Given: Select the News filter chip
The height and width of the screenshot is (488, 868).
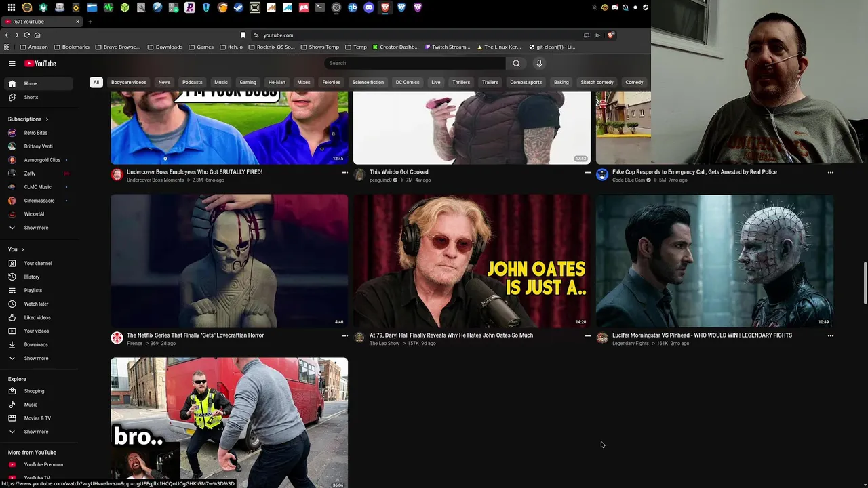Looking at the screenshot, I should click(x=164, y=82).
